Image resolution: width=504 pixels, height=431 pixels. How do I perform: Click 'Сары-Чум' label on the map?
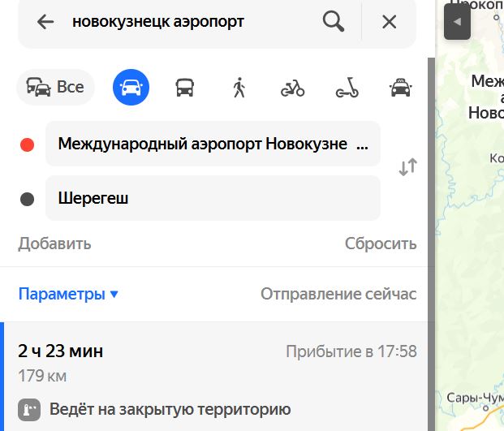click(475, 398)
